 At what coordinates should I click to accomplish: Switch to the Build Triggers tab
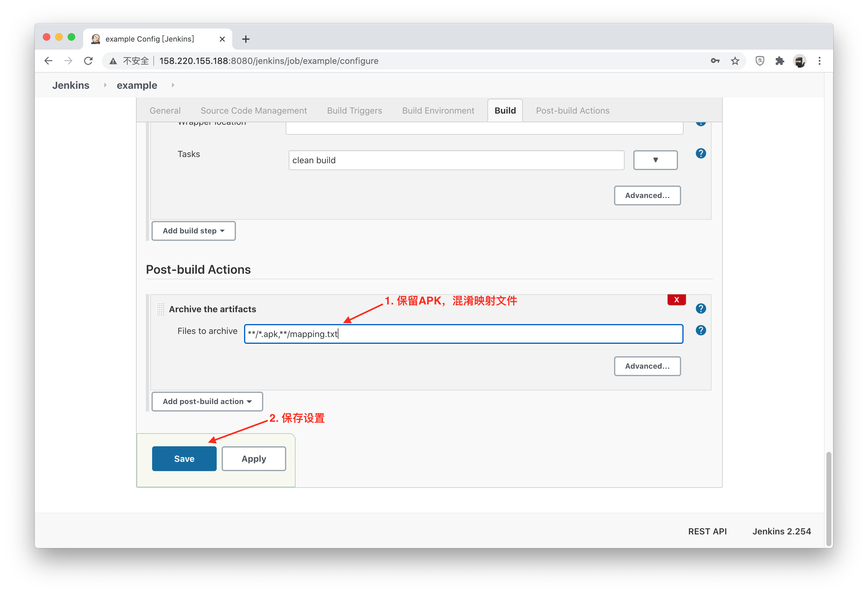[x=355, y=110]
